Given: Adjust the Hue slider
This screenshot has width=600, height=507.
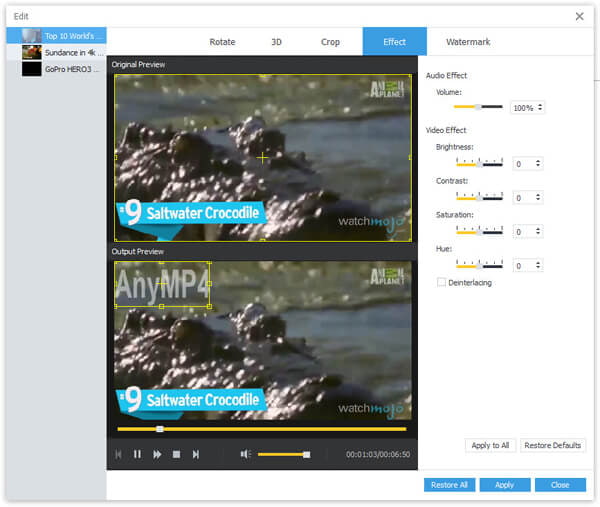Looking at the screenshot, I should [479, 265].
